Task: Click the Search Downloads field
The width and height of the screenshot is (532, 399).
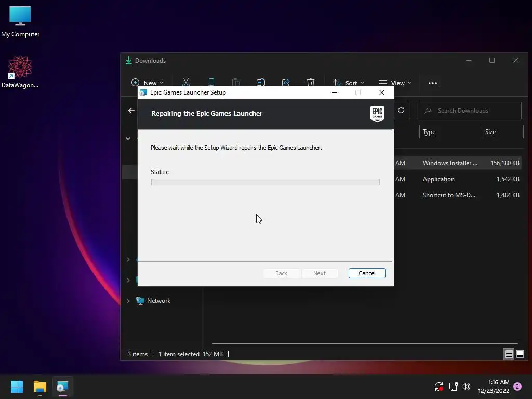Action: click(469, 111)
